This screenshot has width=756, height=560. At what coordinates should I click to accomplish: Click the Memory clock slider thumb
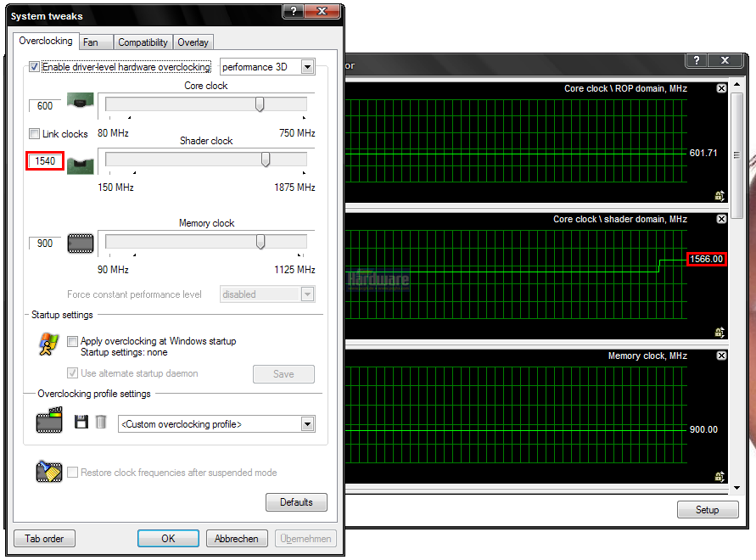coord(260,242)
